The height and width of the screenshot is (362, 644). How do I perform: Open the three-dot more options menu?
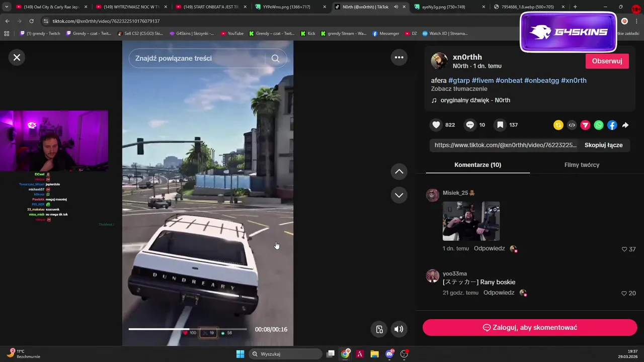click(399, 57)
